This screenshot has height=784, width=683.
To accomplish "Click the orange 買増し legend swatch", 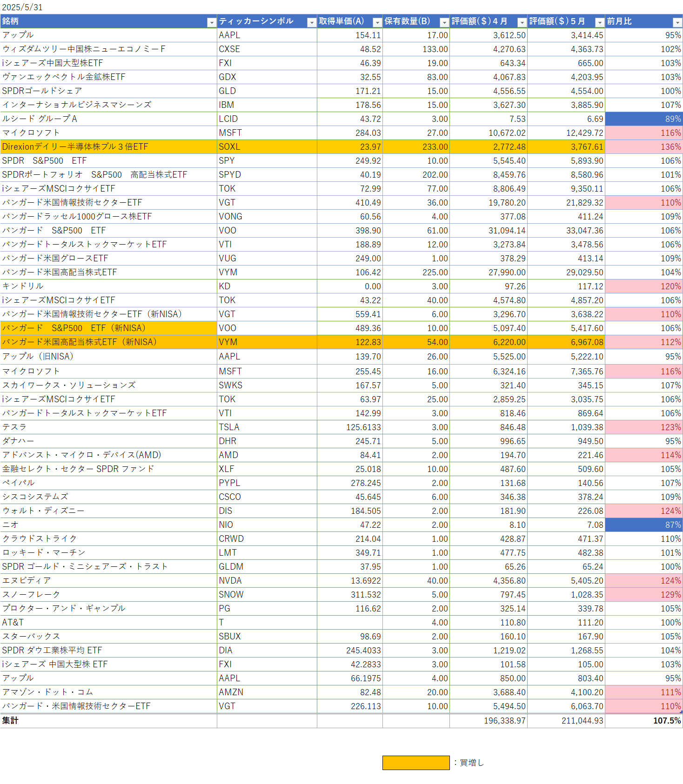I will point(416,763).
